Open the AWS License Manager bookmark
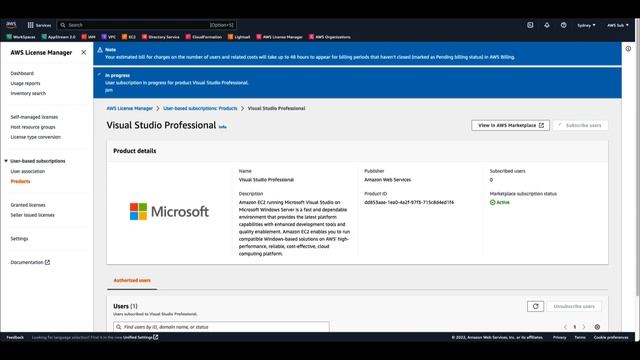 pyautogui.click(x=279, y=37)
